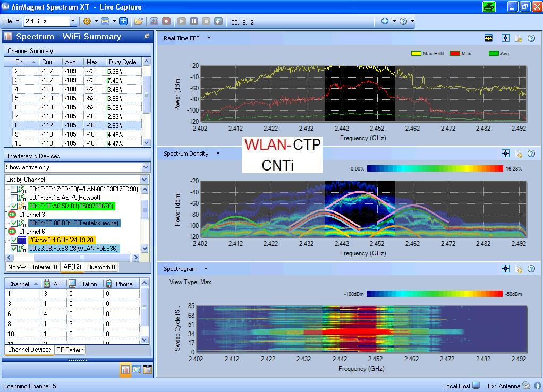
Task: Open help for Real Time FFT panel
Action: pyautogui.click(x=531, y=38)
